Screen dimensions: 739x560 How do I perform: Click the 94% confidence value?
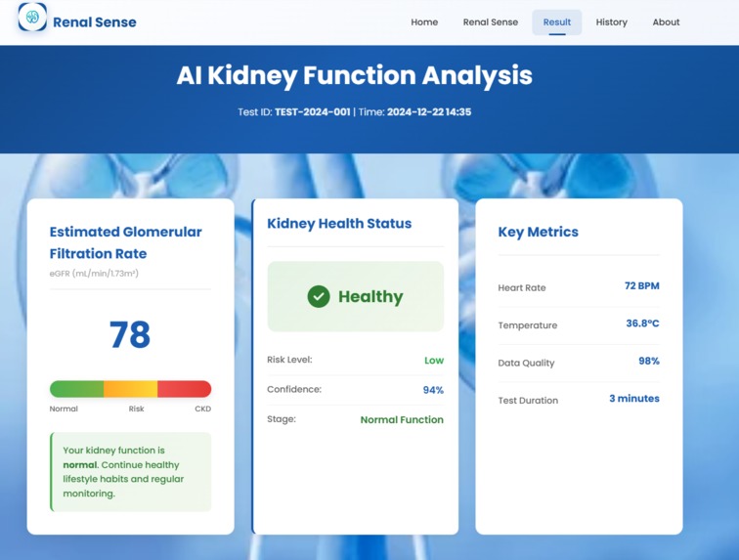coord(433,390)
